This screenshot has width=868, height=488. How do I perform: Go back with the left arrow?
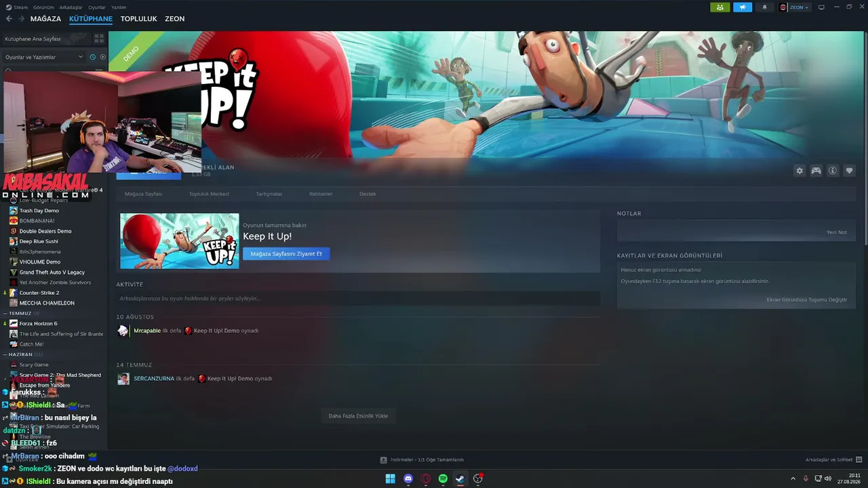tap(9, 19)
